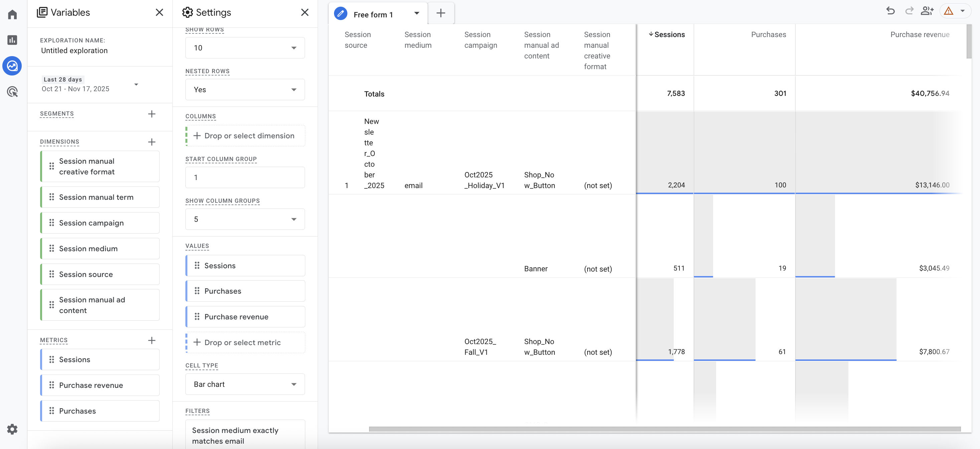Image resolution: width=980 pixels, height=449 pixels.
Task: Add a new dimension with plus icon
Action: (x=151, y=142)
